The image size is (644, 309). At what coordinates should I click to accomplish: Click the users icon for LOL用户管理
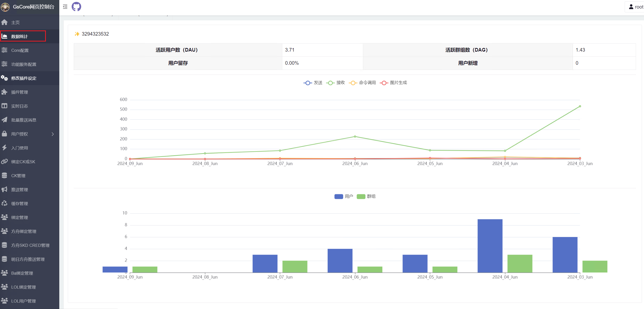coord(4,301)
